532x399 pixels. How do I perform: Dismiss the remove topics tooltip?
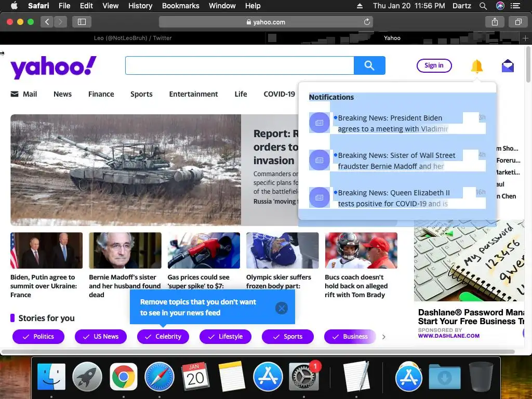coord(281,308)
